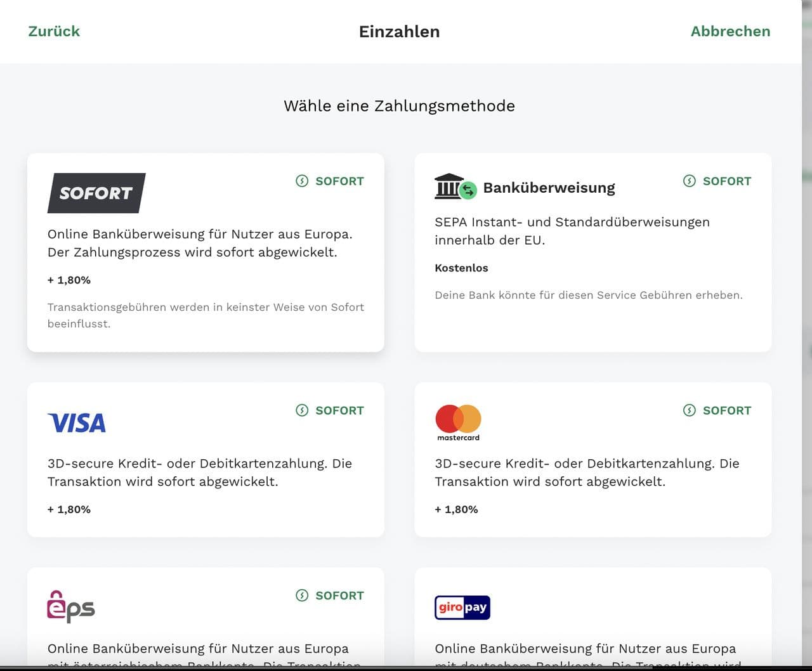The width and height of the screenshot is (812, 671).
Task: Click the giropay logo
Action: pyautogui.click(x=462, y=608)
